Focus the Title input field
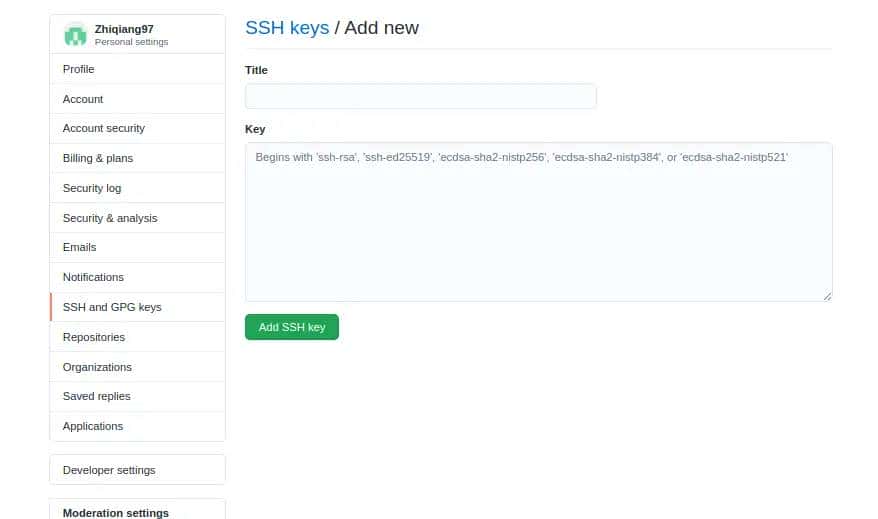Image resolution: width=878 pixels, height=519 pixels. point(420,96)
